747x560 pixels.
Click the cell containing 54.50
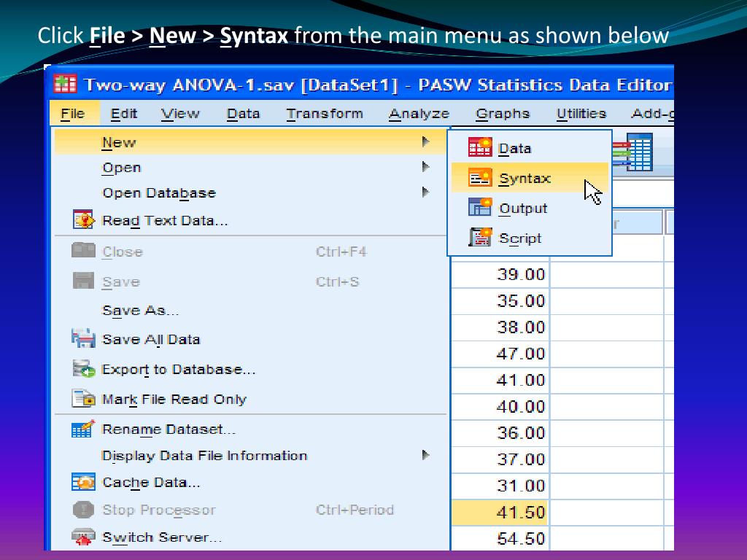click(500, 539)
